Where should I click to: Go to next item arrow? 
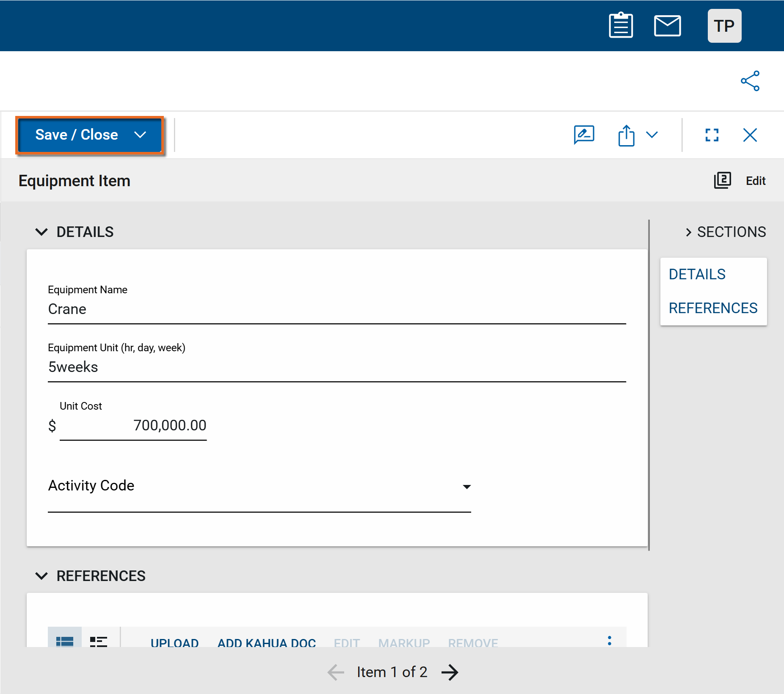(450, 672)
